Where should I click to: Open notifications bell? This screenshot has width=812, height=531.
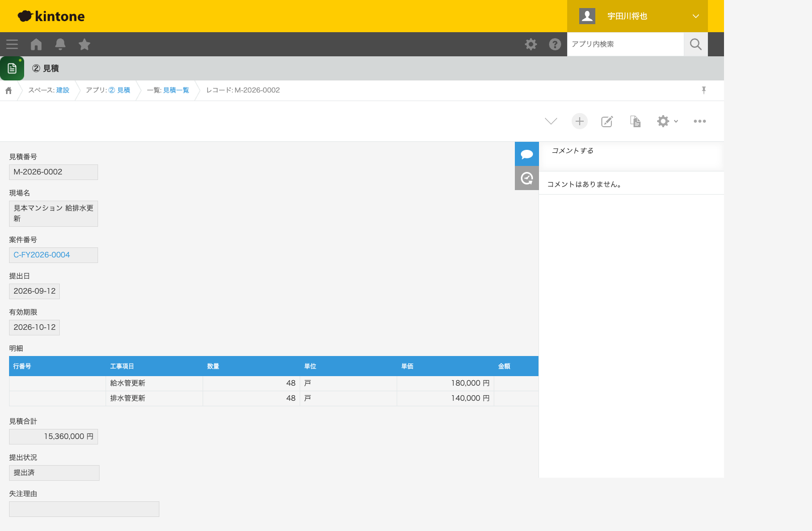[x=60, y=44]
